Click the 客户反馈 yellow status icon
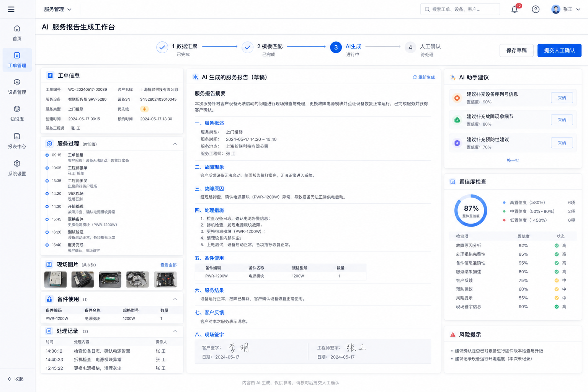588x392 pixels. (x=557, y=281)
